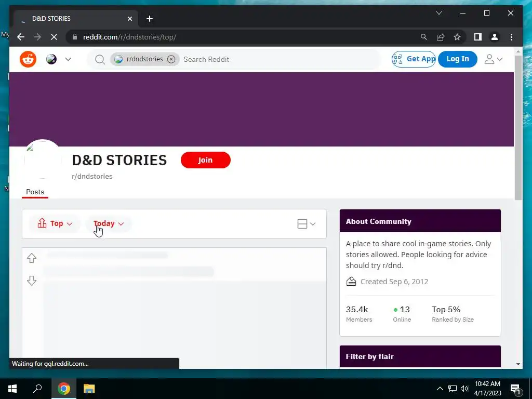Show hidden system tray icons
This screenshot has height=399, width=532.
[440, 389]
